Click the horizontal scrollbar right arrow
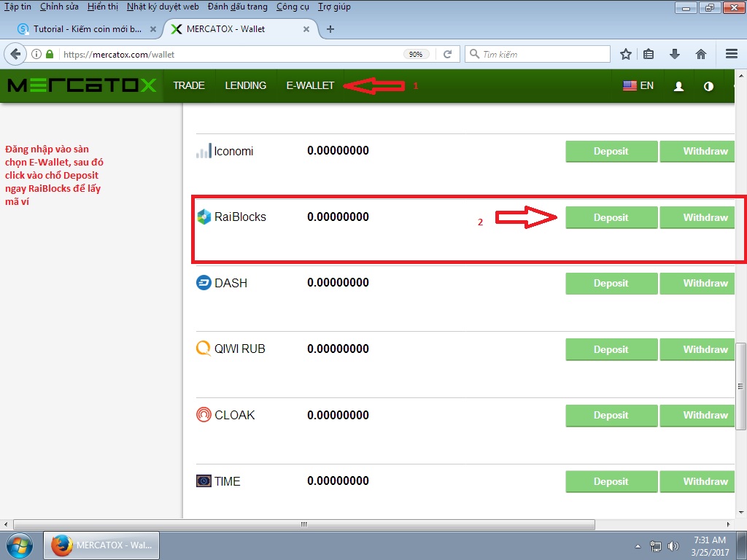Image resolution: width=747 pixels, height=560 pixels. pos(729,524)
